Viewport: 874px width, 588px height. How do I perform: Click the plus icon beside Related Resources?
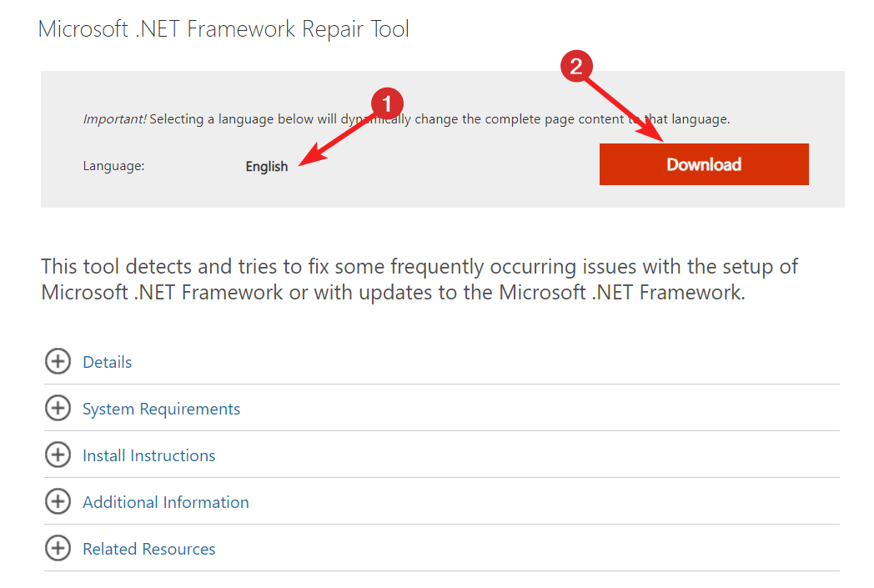pyautogui.click(x=57, y=549)
